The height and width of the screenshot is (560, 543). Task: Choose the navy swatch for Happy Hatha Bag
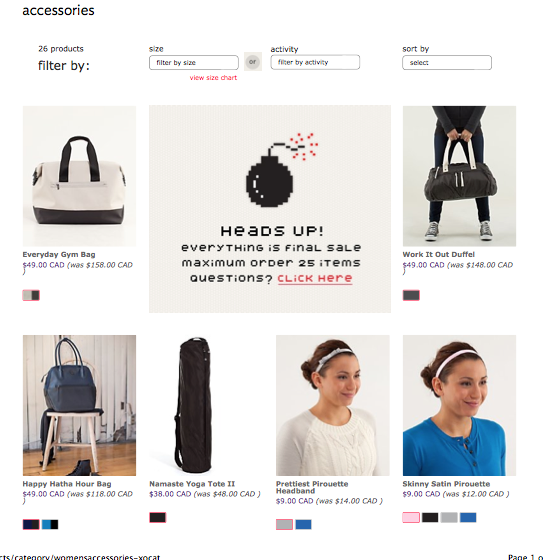pyautogui.click(x=31, y=524)
